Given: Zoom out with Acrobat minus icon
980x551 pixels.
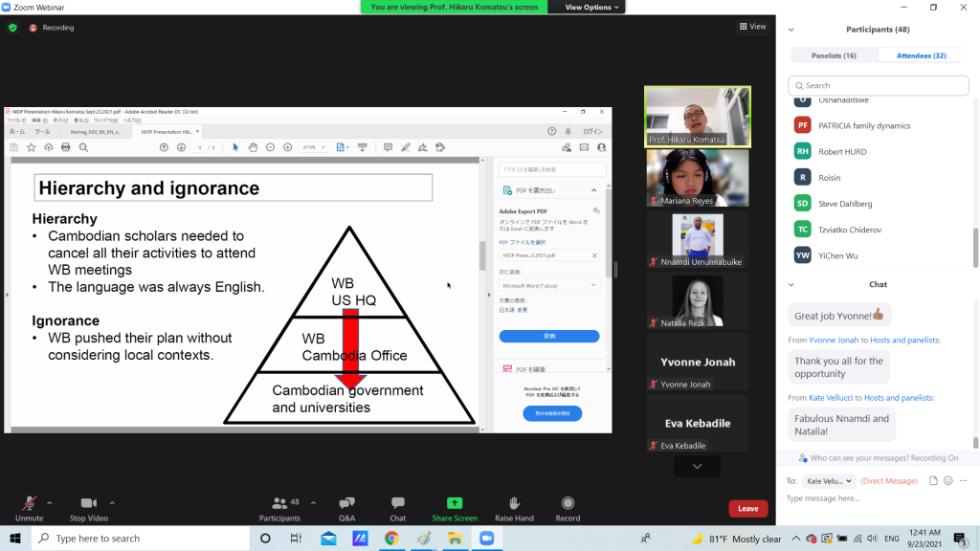Looking at the screenshot, I should tap(270, 147).
